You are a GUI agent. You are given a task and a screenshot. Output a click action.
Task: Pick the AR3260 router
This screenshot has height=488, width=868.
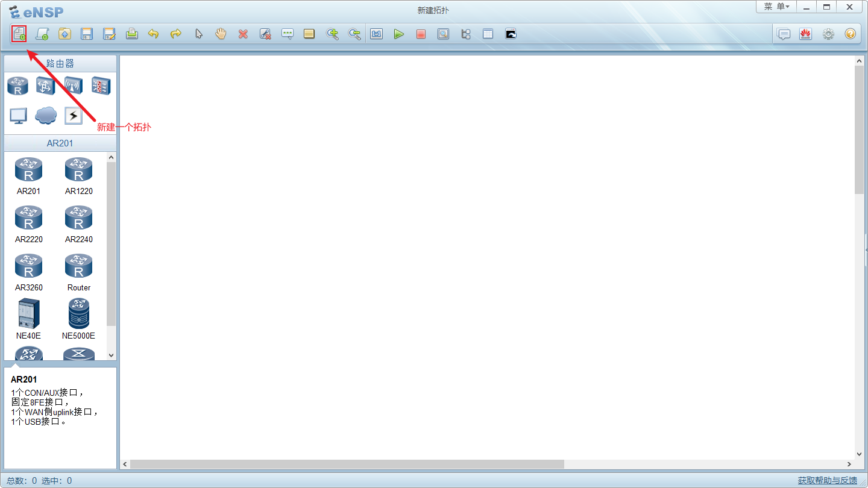(x=28, y=272)
